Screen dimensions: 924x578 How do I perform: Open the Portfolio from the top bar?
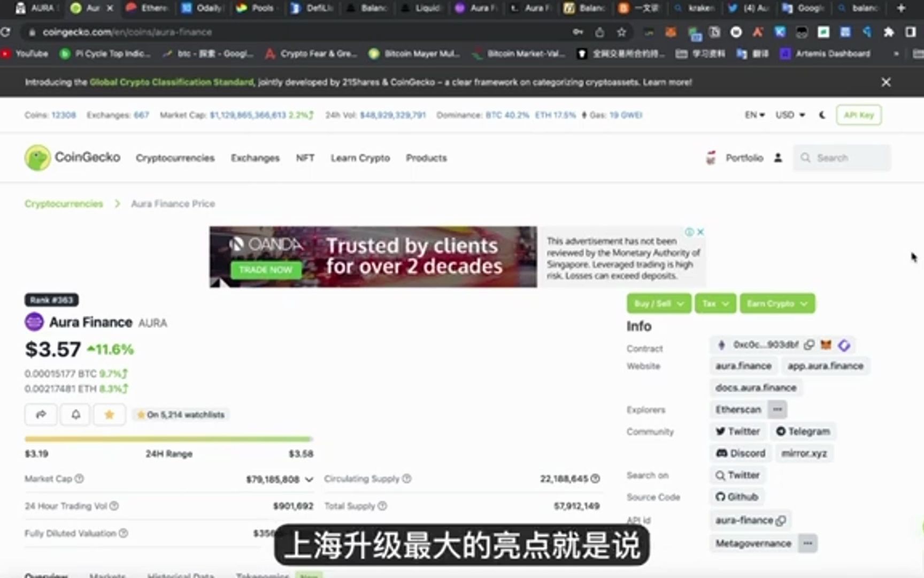point(743,158)
